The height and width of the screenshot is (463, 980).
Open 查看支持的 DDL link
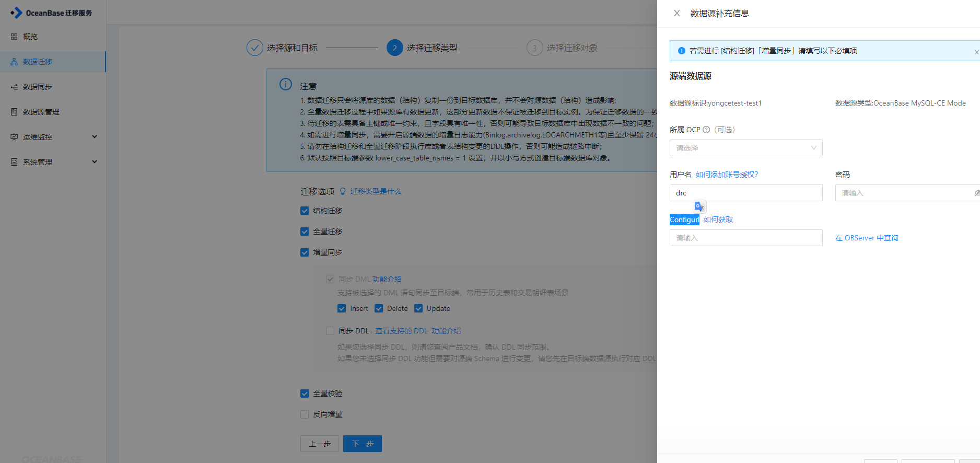[x=401, y=331]
